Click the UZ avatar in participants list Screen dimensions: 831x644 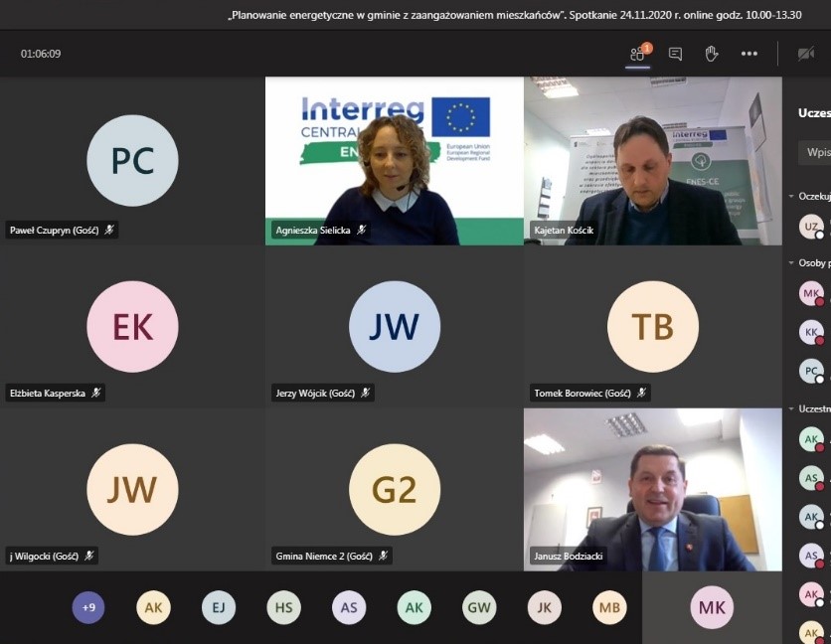click(812, 227)
